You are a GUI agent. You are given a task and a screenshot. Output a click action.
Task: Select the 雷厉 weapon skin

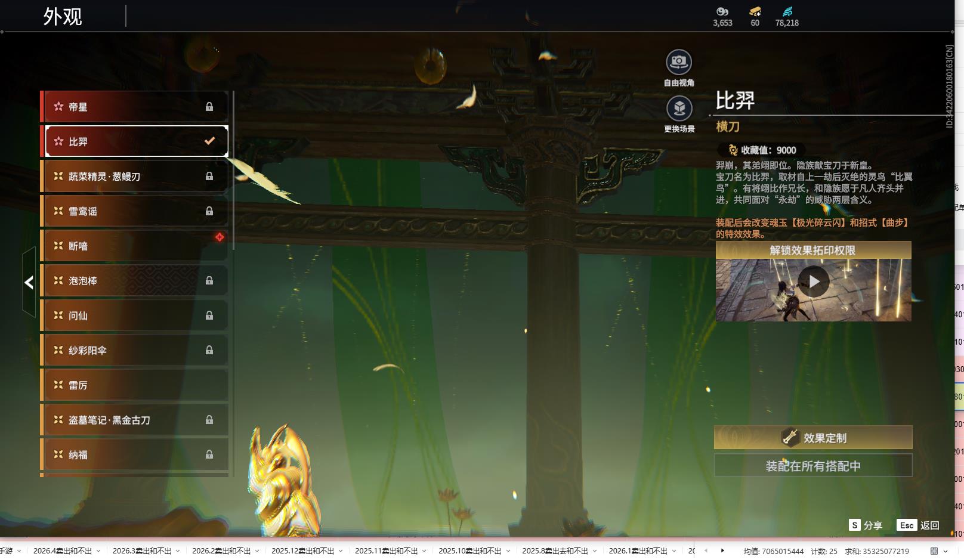[x=134, y=385]
